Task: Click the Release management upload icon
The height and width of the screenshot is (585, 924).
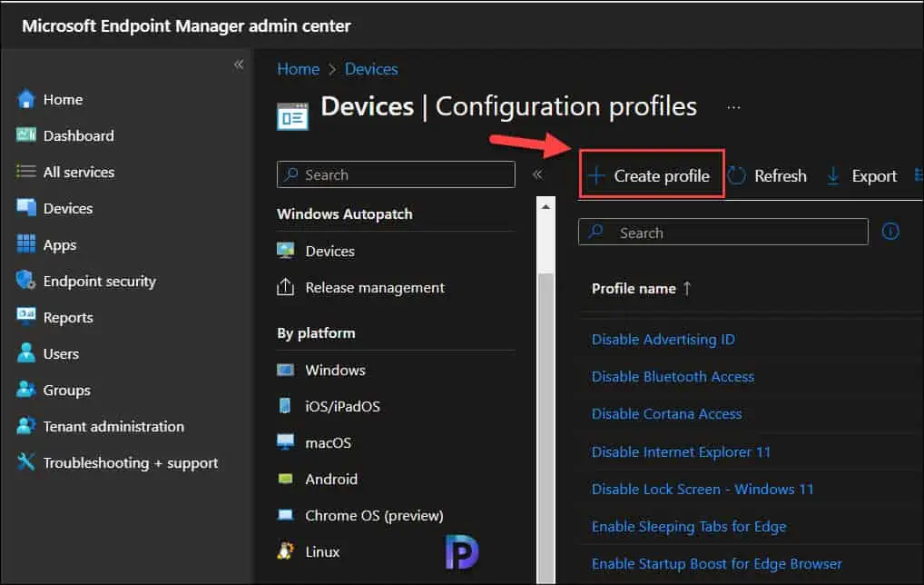Action: pyautogui.click(x=286, y=287)
